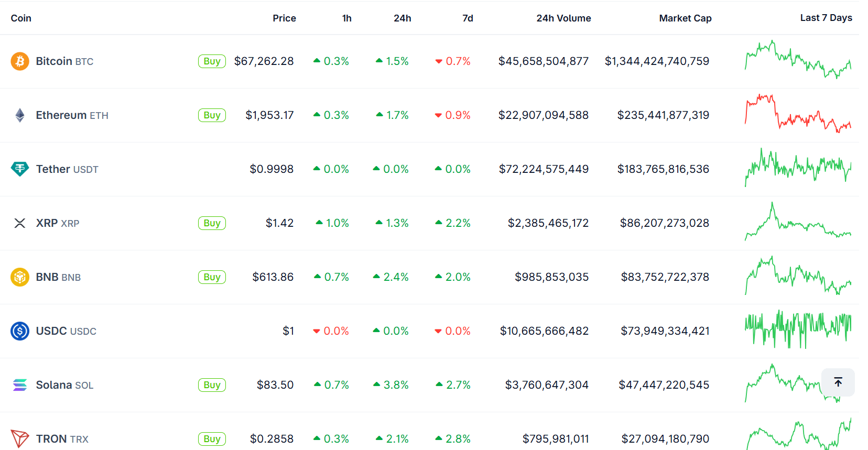Click the Bitcoin BTC coin logo
Viewport: 868px width, 450px height.
[x=20, y=61]
